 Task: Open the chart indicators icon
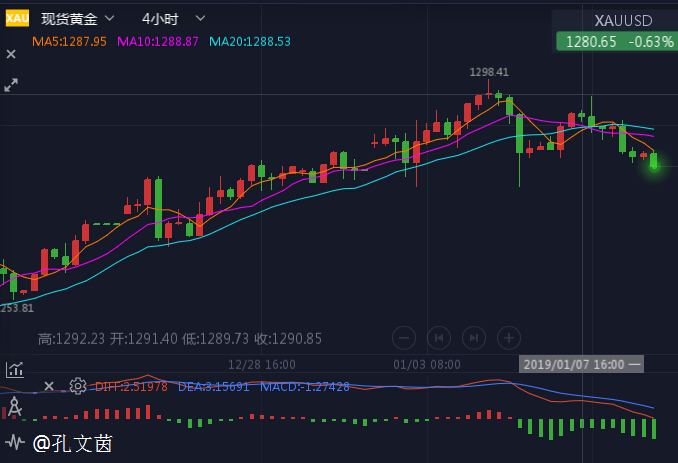point(14,369)
